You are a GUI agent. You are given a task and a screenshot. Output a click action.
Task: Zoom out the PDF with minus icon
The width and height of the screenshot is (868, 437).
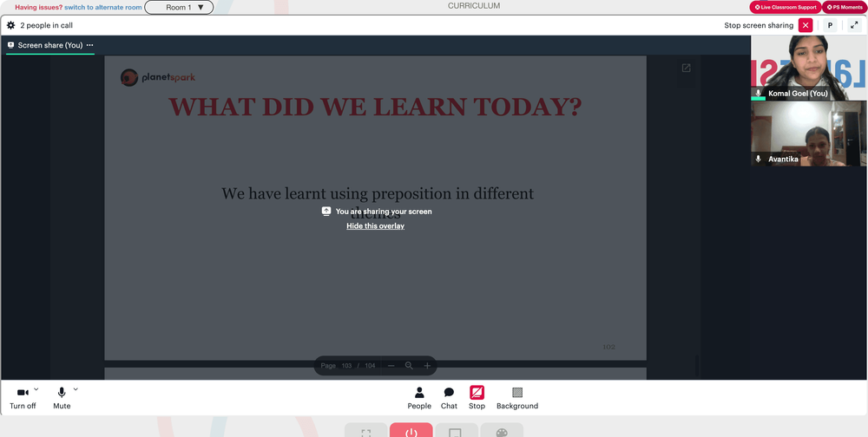coord(391,366)
